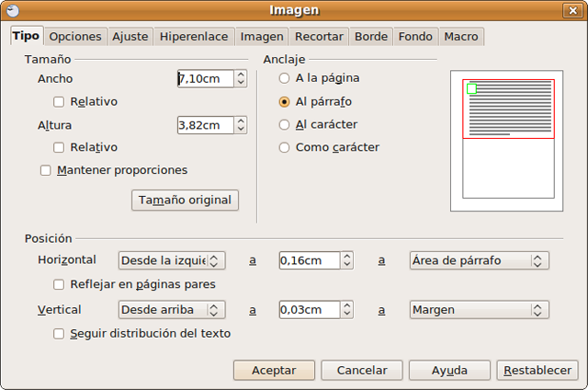Open the Fondo tab
Image resolution: width=588 pixels, height=390 pixels.
tap(415, 37)
